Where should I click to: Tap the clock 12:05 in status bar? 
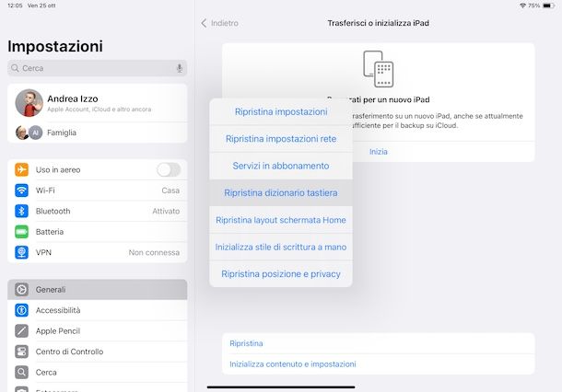point(15,6)
